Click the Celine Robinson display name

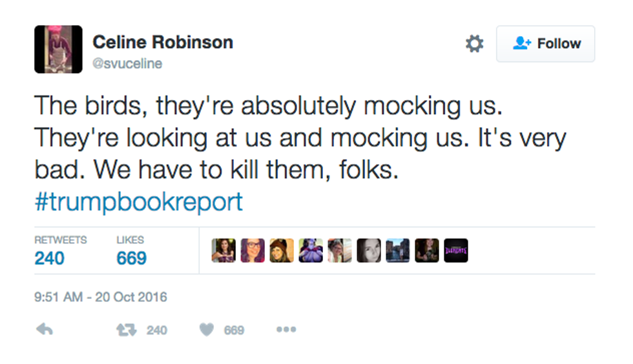pyautogui.click(x=163, y=43)
